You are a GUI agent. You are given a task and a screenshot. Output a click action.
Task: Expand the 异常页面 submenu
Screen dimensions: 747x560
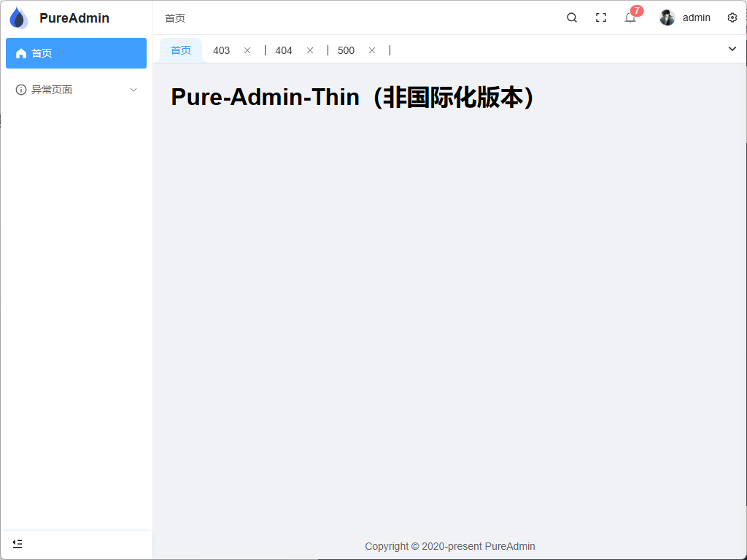76,90
